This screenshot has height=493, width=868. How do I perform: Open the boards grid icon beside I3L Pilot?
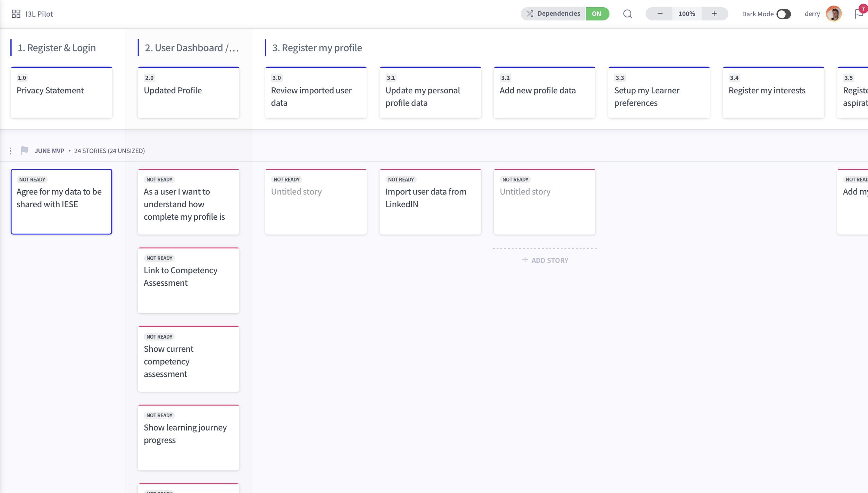(16, 14)
